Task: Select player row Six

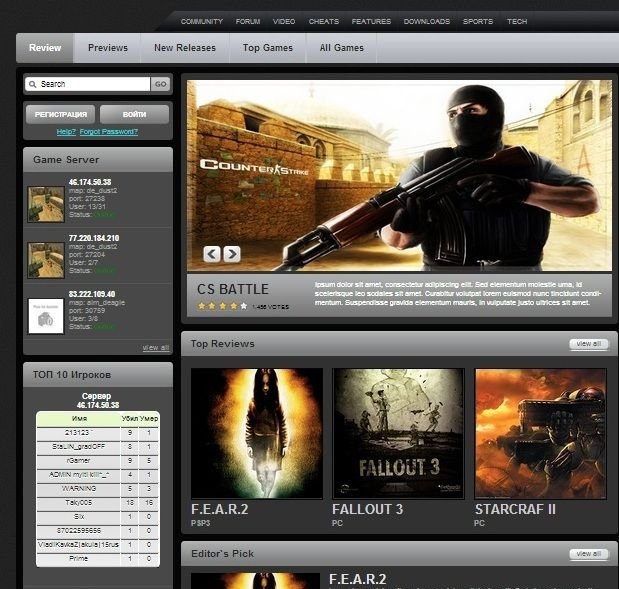Action: (98, 517)
